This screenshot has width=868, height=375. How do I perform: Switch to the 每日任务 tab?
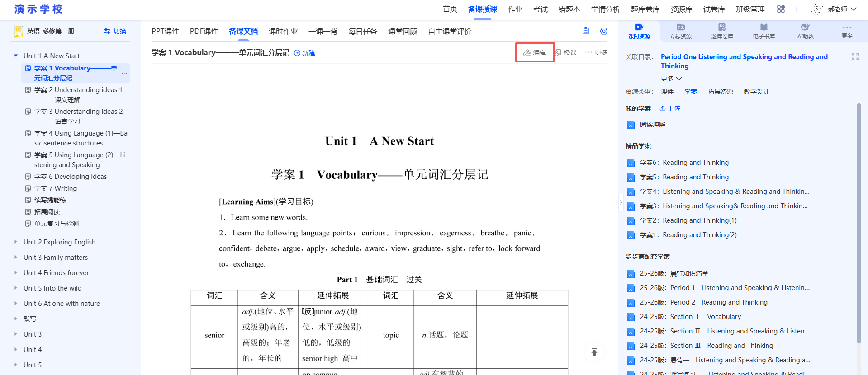click(x=363, y=31)
